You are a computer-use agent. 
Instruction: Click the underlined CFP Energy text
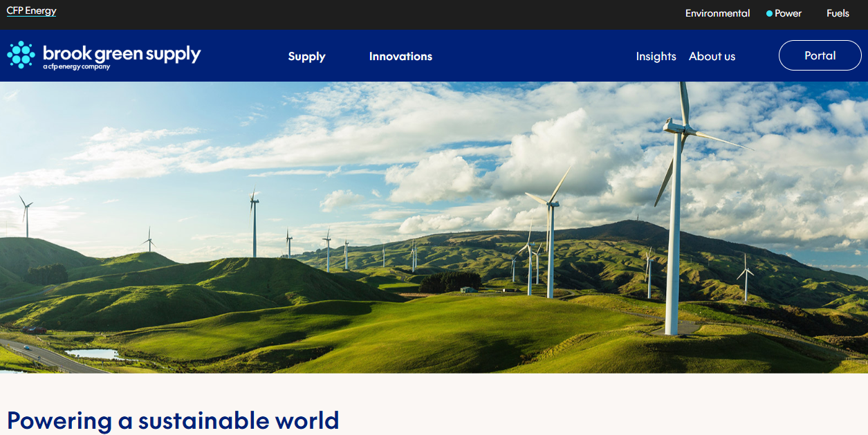tap(31, 10)
